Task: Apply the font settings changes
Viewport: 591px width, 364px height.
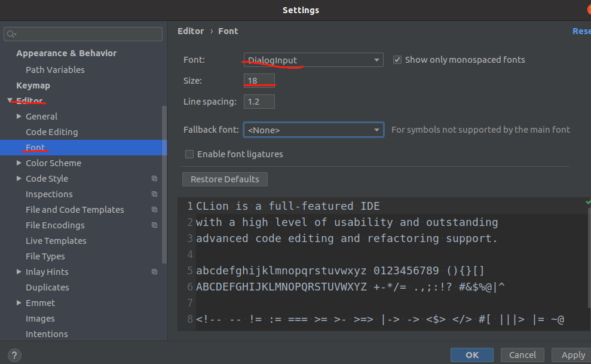Action: [x=571, y=354]
